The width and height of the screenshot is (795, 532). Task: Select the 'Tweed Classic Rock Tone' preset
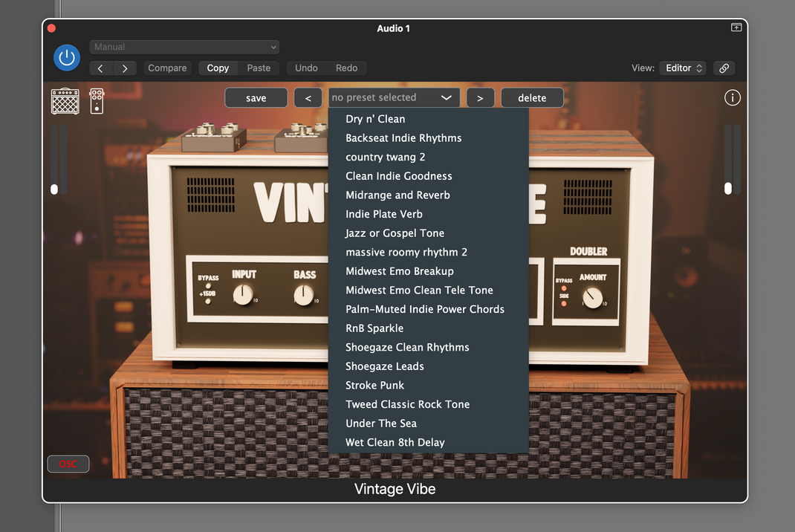[407, 404]
